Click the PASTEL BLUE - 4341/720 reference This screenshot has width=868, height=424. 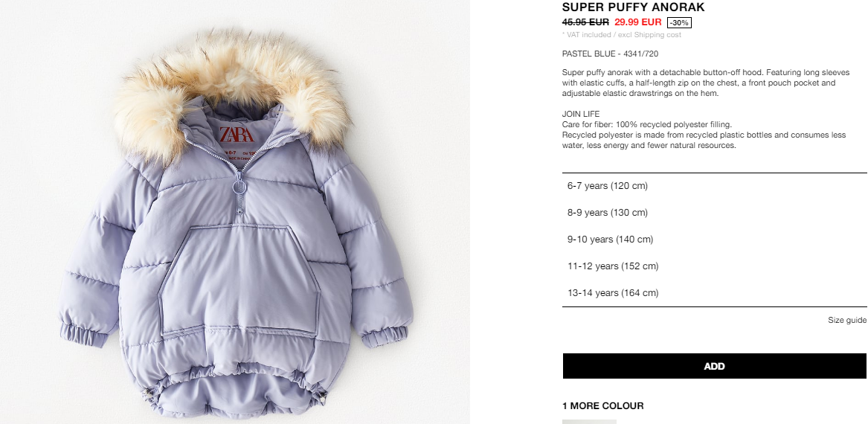pyautogui.click(x=610, y=54)
